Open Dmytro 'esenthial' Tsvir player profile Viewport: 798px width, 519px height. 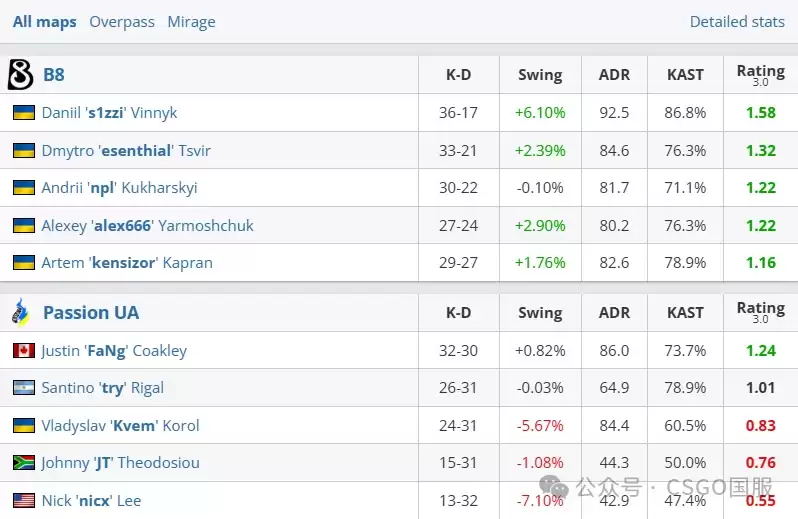pos(126,151)
